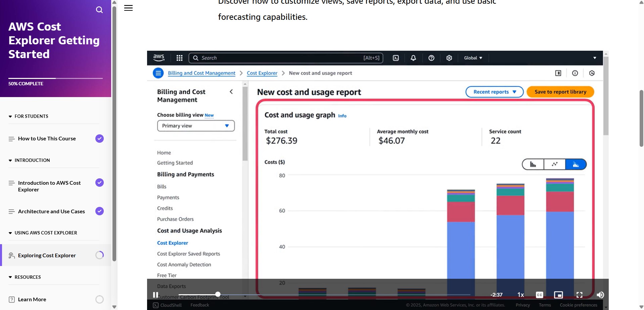Click Cost Anomaly Detection nav item
The width and height of the screenshot is (644, 310).
point(184,265)
